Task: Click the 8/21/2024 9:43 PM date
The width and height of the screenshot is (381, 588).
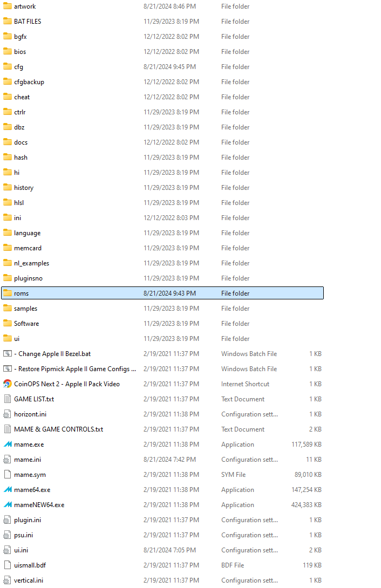Action: coord(169,293)
